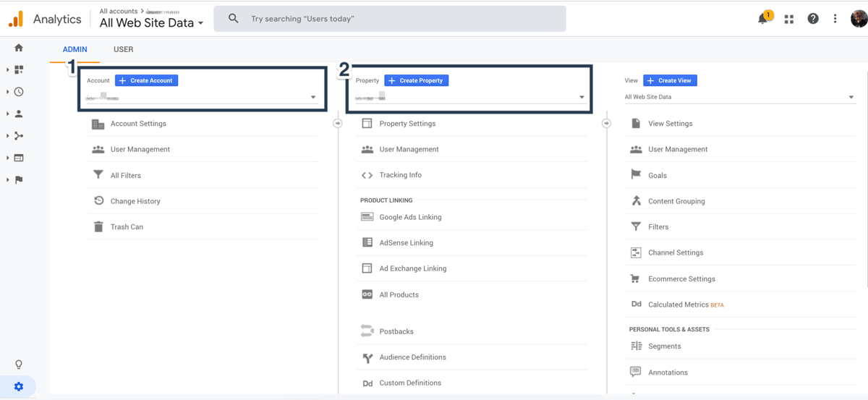Screen dimensions: 868x400
Task: Open Postbacks in Property column
Action: point(396,331)
